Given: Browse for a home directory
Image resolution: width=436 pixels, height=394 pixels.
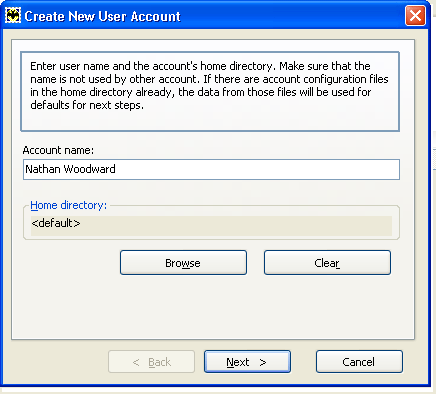Looking at the screenshot, I should [183, 263].
